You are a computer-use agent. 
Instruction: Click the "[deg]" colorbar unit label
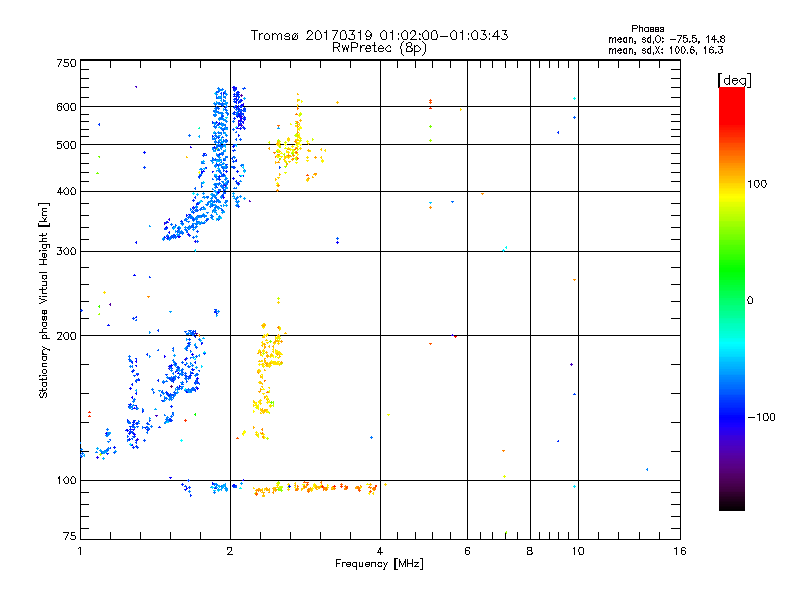(x=734, y=80)
